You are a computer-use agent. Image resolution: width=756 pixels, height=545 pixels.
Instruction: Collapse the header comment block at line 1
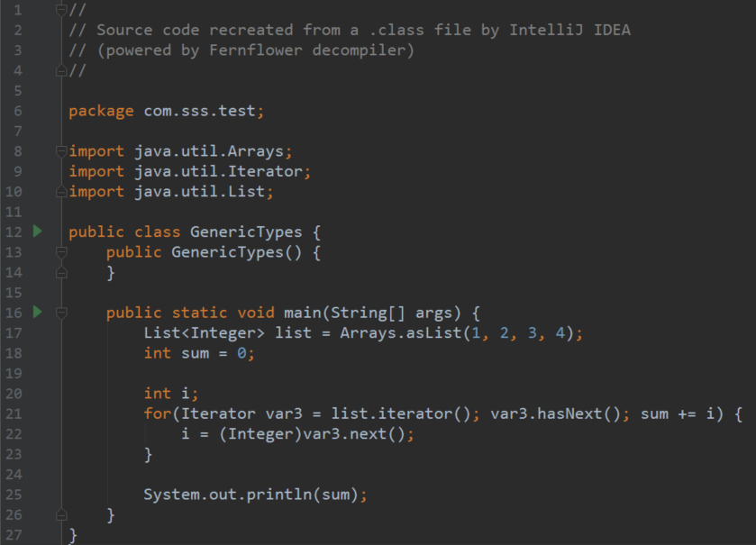click(x=61, y=10)
